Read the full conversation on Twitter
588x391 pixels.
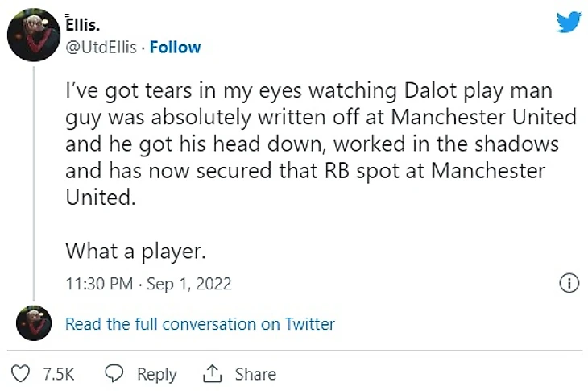(x=199, y=324)
